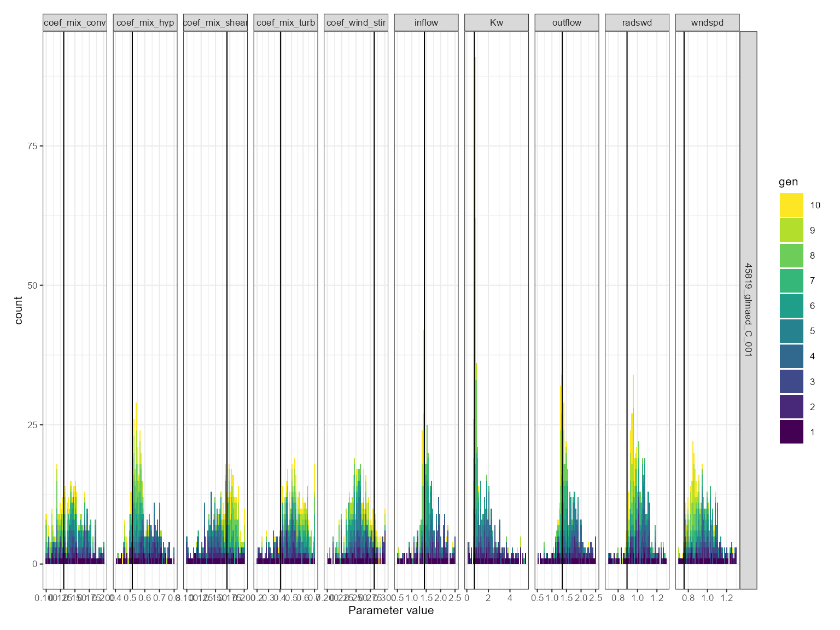Select the gen 7 green legend swatch
Image resolution: width=840 pixels, height=630 pixels.
[791, 281]
